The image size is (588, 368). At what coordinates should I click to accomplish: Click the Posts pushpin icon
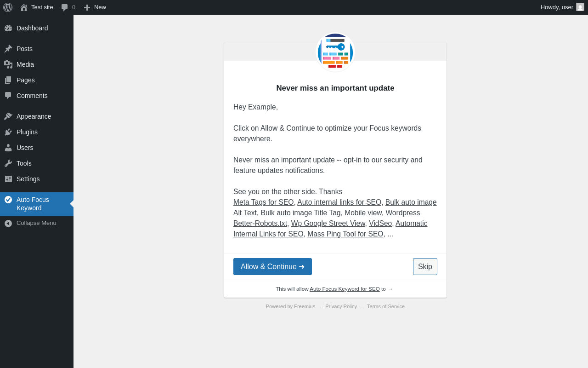click(8, 49)
